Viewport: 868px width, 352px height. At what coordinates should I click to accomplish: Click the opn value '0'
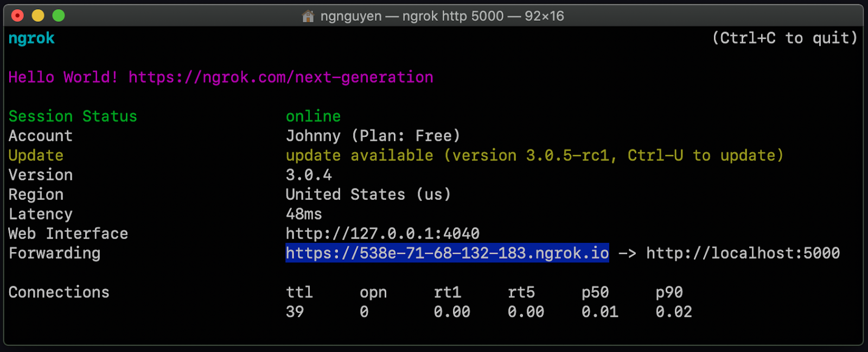point(364,312)
